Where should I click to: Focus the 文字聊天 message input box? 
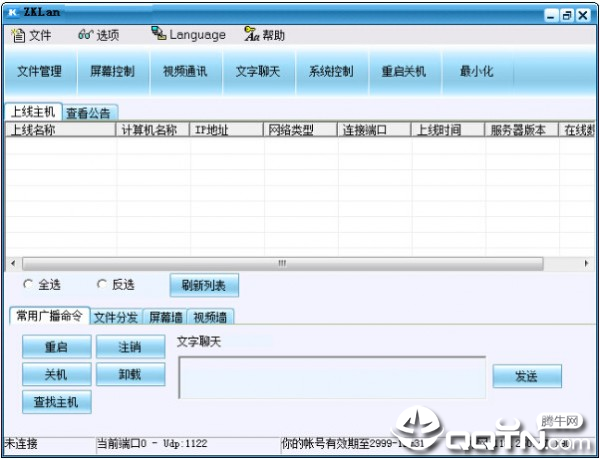pos(332,378)
